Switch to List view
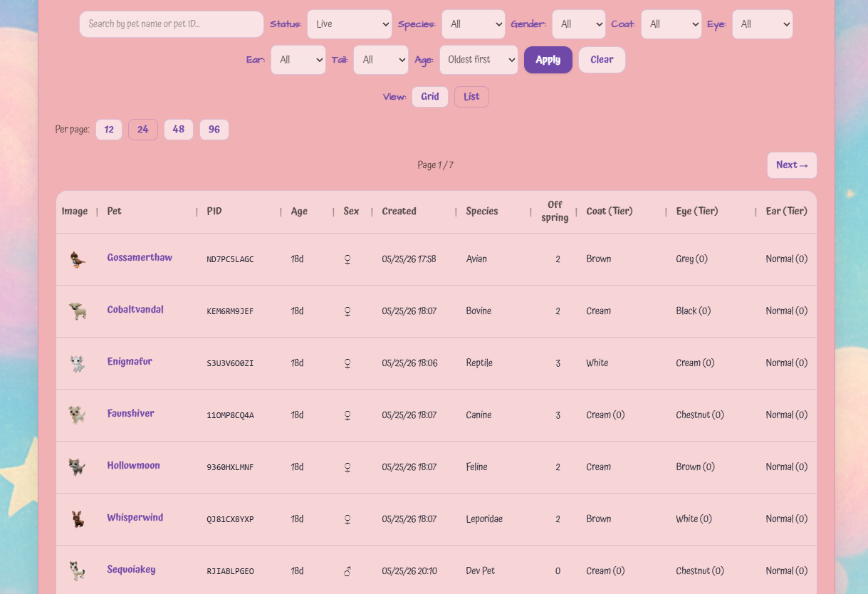Image resolution: width=868 pixels, height=594 pixels. click(471, 97)
